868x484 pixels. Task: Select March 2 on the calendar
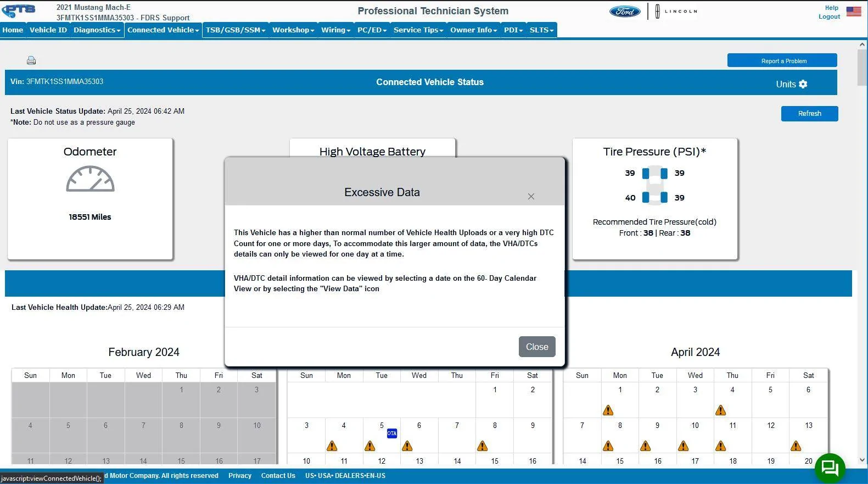533,400
